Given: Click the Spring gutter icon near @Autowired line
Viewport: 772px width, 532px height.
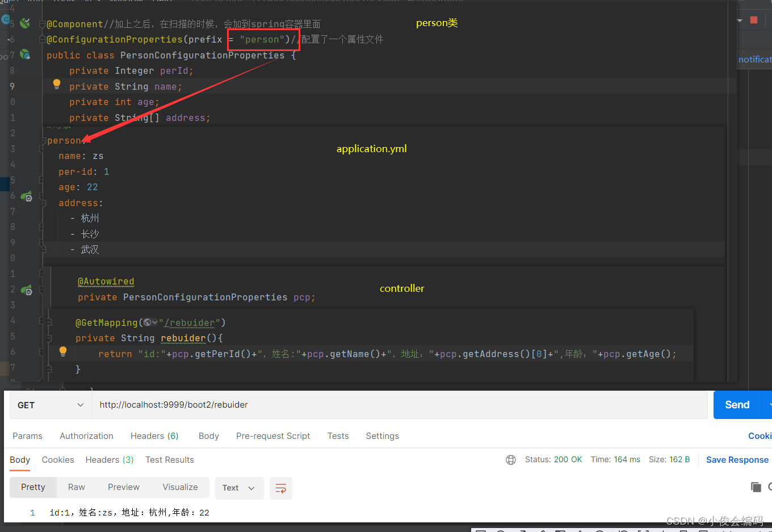Looking at the screenshot, I should [x=26, y=290].
